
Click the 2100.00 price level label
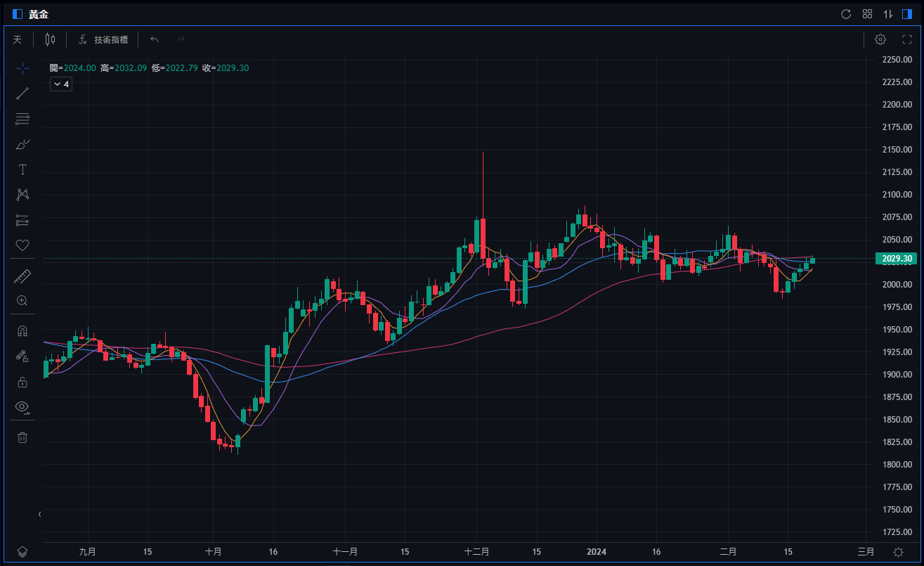click(x=897, y=195)
